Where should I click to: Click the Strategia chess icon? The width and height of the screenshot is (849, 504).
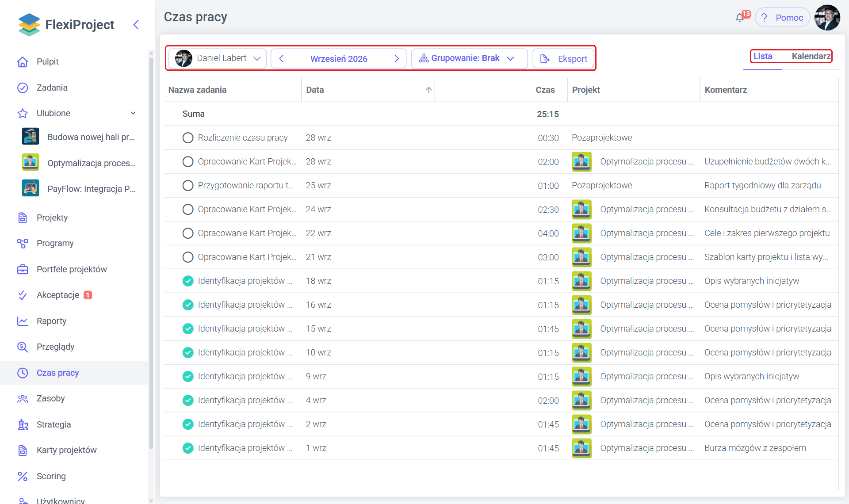click(23, 424)
